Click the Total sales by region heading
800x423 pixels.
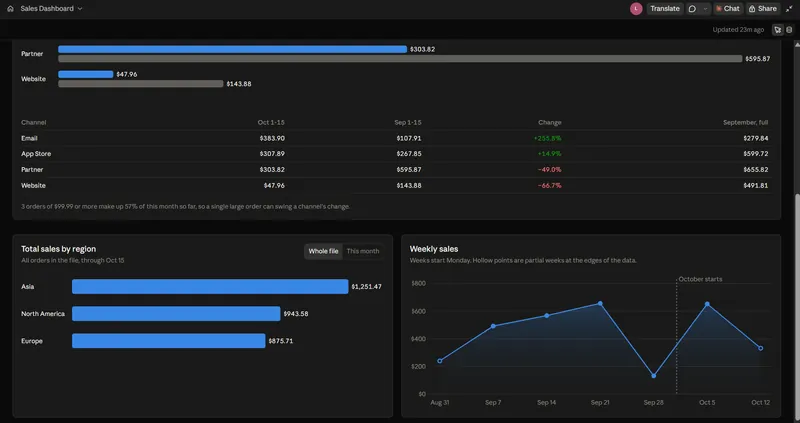[x=59, y=249]
